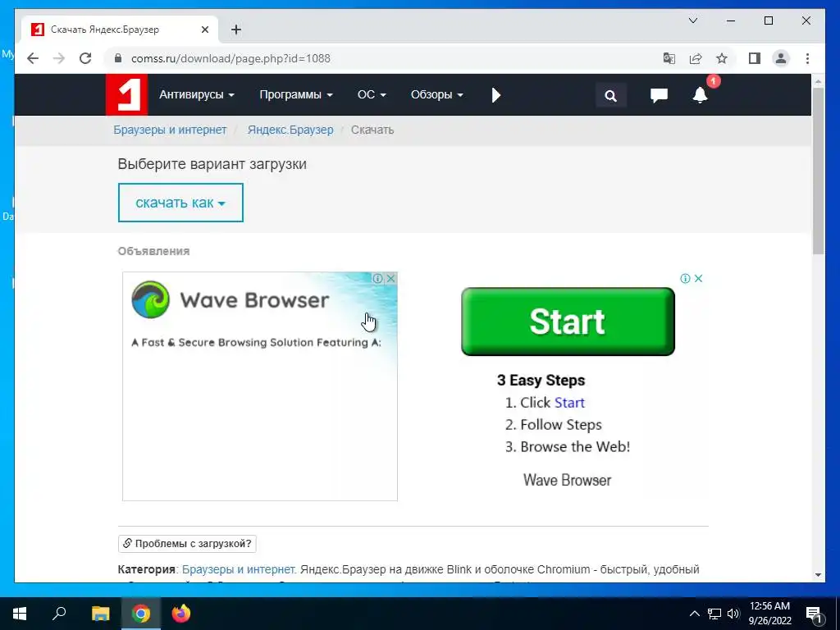
Task: Close the Start button advertisement
Action: 699,279
